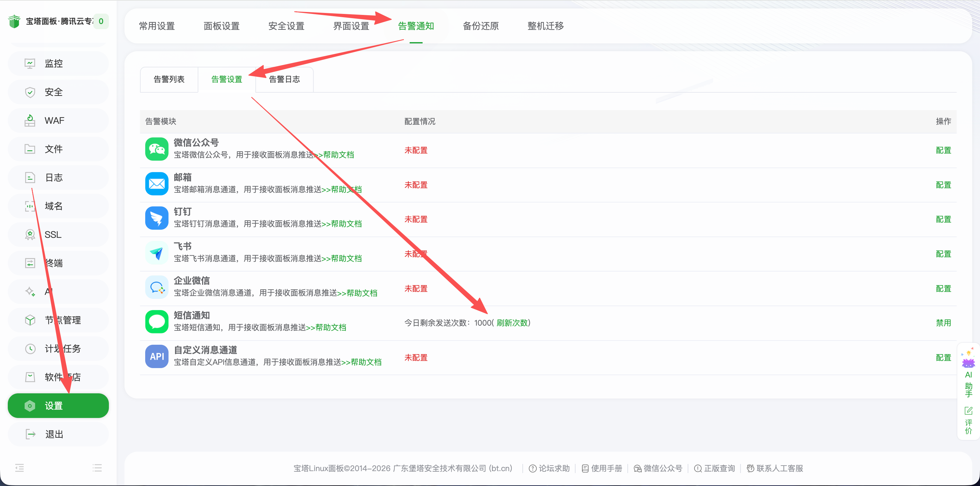The image size is (980, 486).
Task: Click 配置 for 邮箱 module
Action: point(943,185)
